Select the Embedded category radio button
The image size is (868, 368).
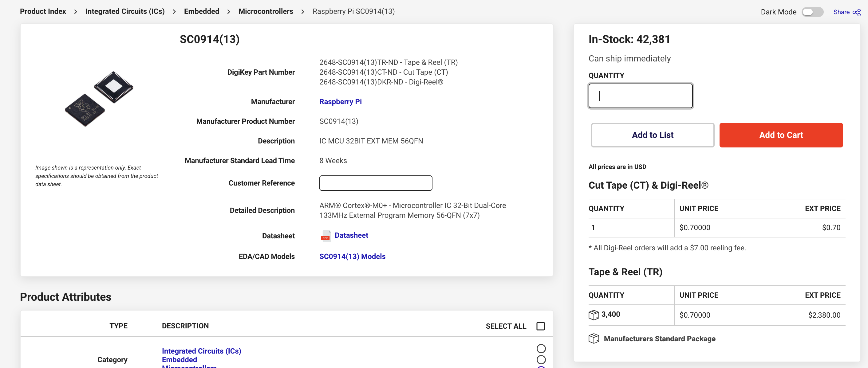click(x=541, y=360)
